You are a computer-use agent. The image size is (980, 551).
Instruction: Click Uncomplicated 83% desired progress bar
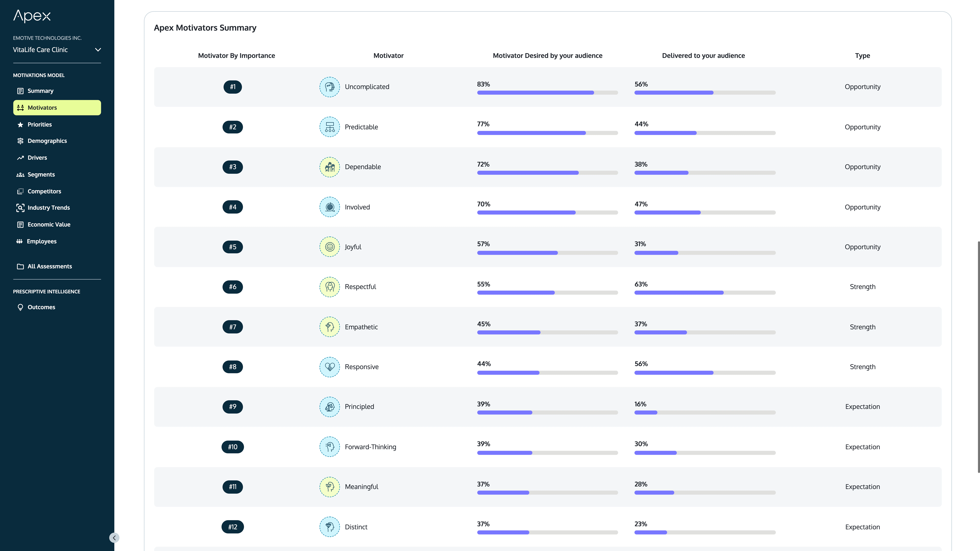(x=547, y=93)
